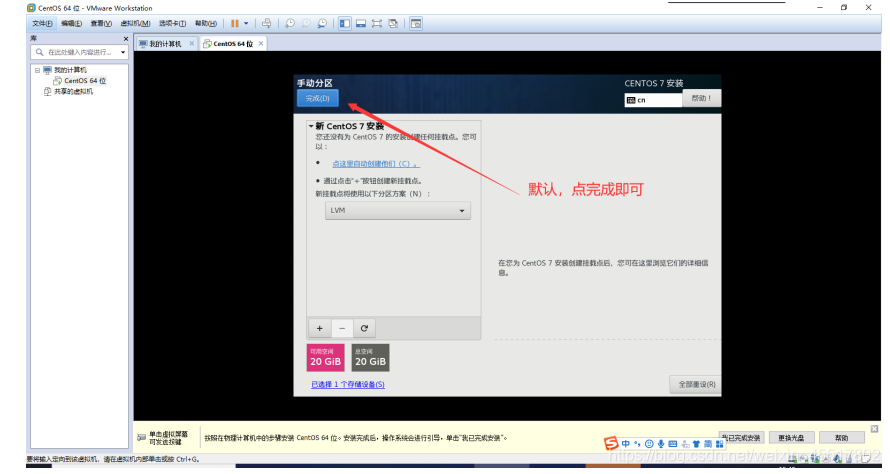890x474 pixels.
Task: Revert to snapshot using the greyed clock icon
Action: point(305,23)
